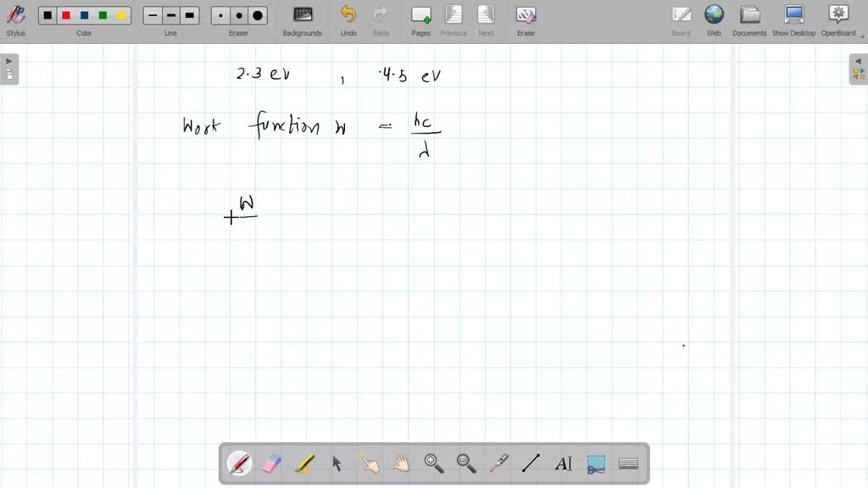Select the red color swatch

click(65, 14)
